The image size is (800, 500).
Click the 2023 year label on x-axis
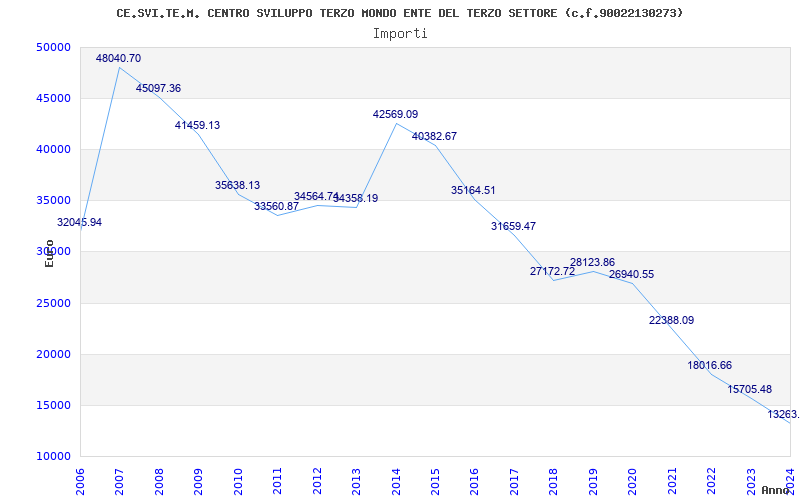[x=751, y=477]
